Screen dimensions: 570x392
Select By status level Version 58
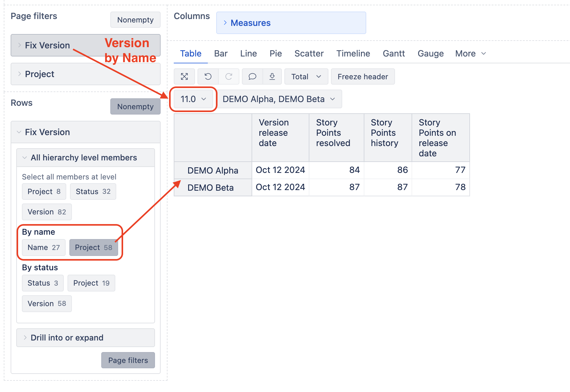[x=47, y=304]
